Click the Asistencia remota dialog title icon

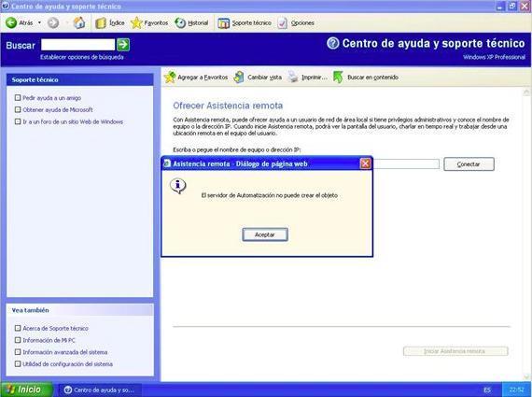(x=167, y=163)
